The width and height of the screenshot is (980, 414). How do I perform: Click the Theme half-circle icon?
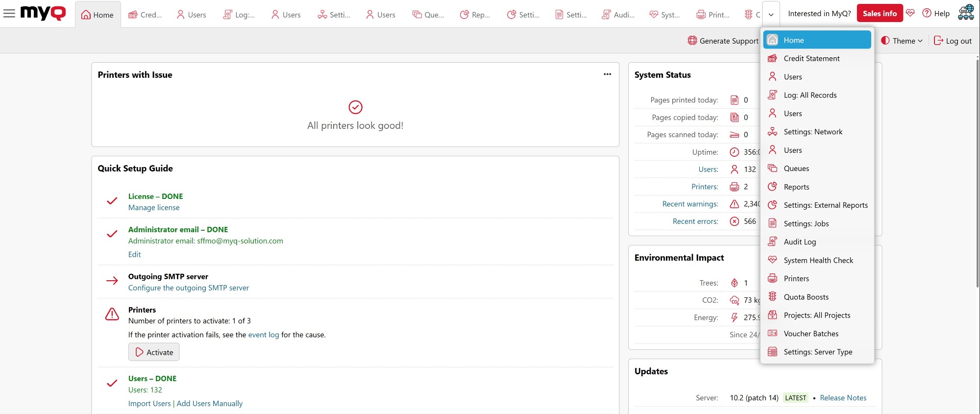pos(885,41)
